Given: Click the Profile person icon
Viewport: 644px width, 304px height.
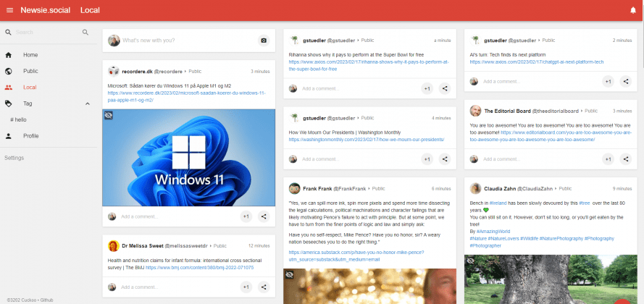Looking at the screenshot, I should (8, 136).
